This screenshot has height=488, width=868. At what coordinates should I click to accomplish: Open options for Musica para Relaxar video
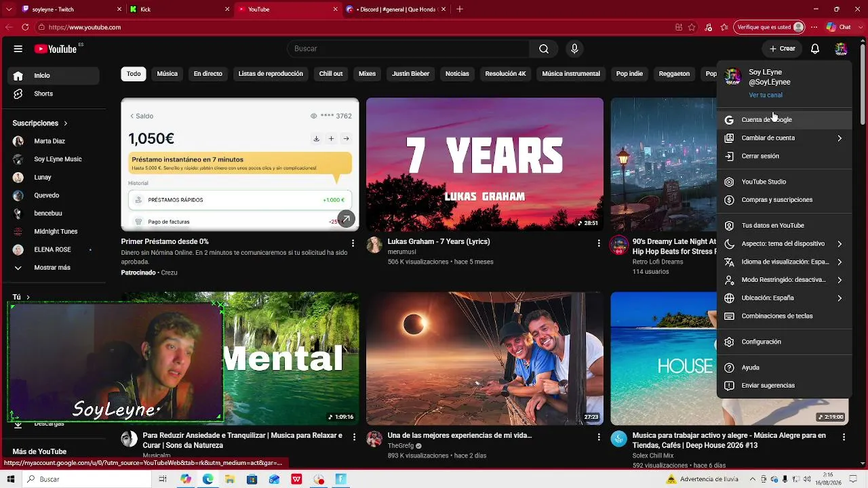coord(353,437)
